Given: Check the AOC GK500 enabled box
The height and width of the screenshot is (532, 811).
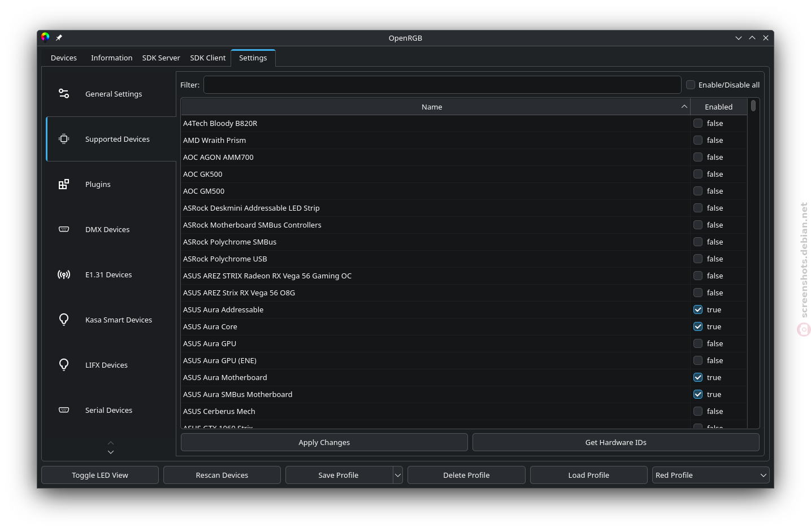Looking at the screenshot, I should [x=698, y=174].
